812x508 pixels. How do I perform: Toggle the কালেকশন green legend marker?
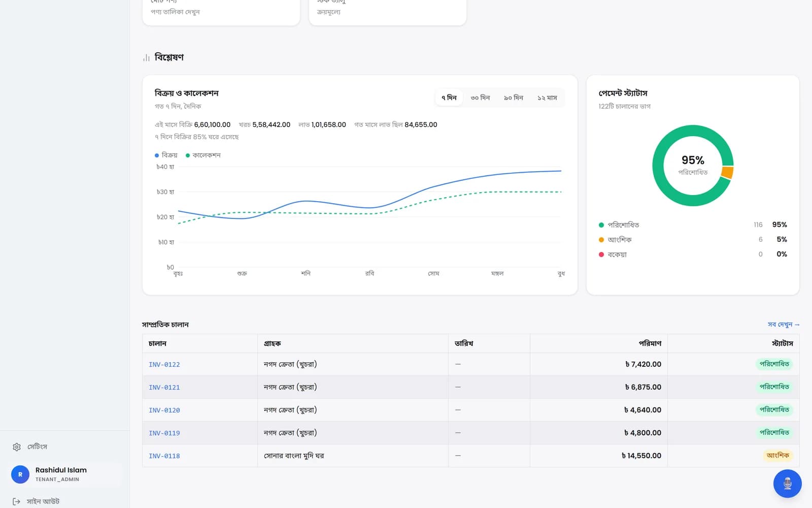coord(188,155)
